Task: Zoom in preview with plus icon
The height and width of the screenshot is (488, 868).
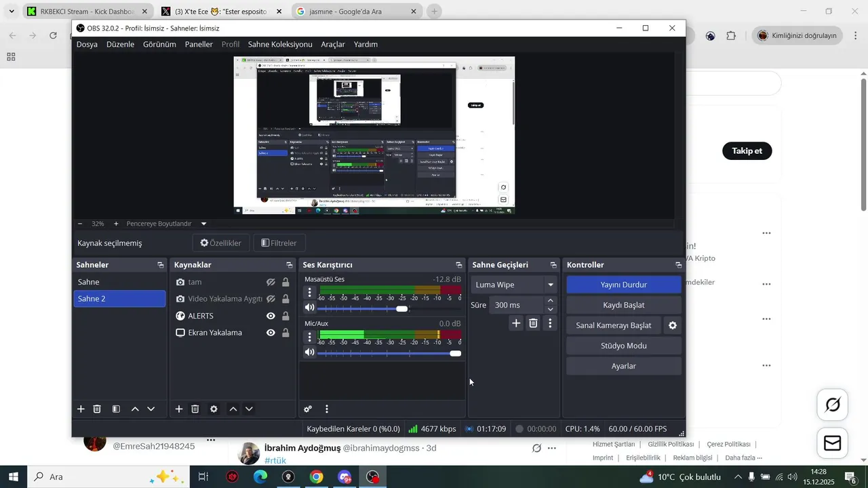Action: [116, 224]
